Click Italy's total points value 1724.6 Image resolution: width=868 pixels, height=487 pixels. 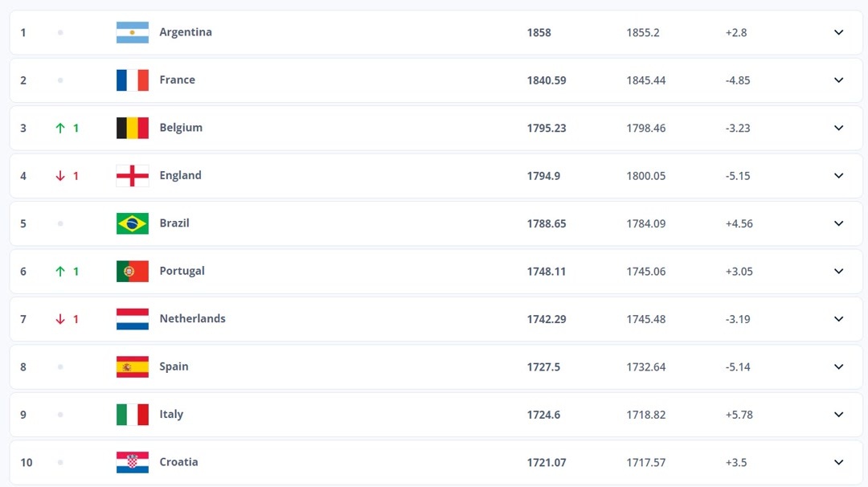coord(543,415)
